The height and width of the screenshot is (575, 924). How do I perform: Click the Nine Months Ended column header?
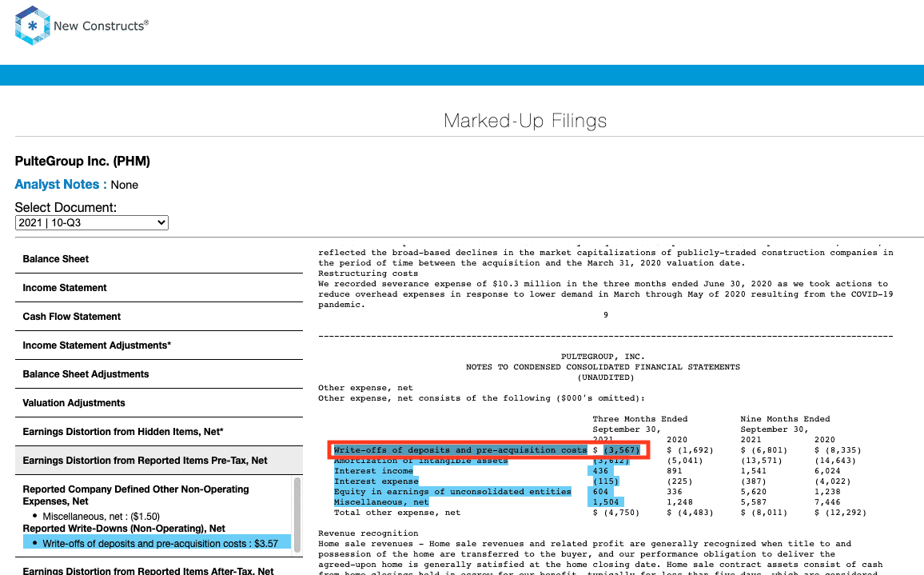click(785, 419)
